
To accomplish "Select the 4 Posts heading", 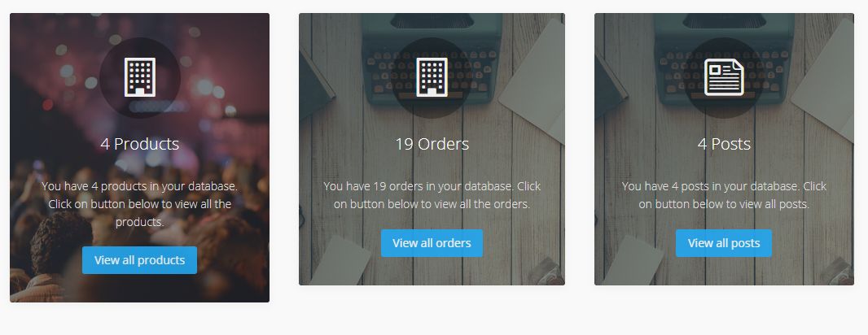I will point(724,144).
